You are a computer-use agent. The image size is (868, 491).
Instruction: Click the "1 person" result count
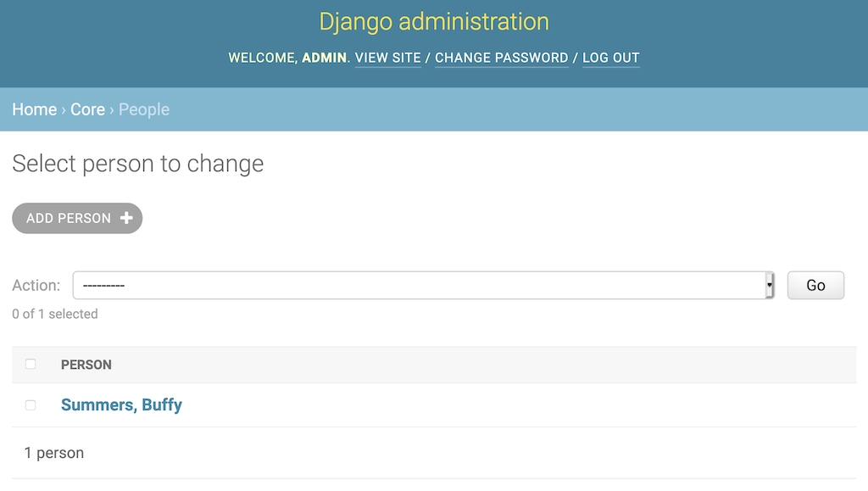tap(54, 453)
